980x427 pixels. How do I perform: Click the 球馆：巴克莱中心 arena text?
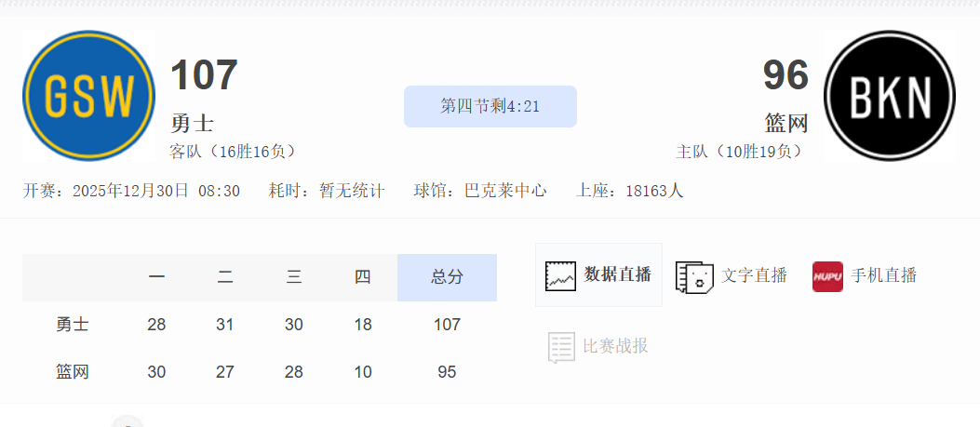480,191
